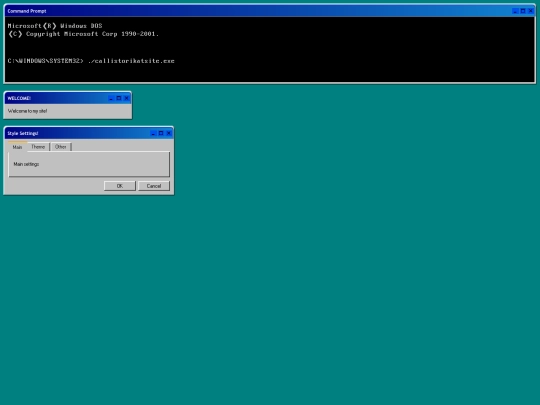Click the Style Settings title bar
This screenshot has width=540, height=405.
pyautogui.click(x=89, y=133)
